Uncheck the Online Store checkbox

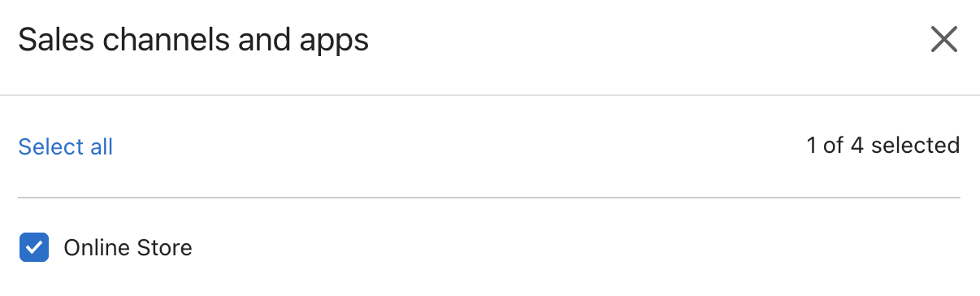point(34,248)
